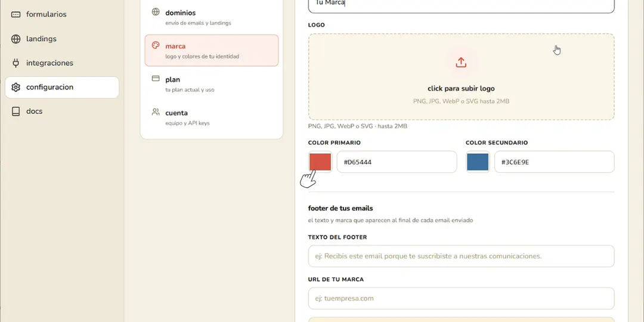
Task: Open the red primary color swatch
Action: click(320, 162)
